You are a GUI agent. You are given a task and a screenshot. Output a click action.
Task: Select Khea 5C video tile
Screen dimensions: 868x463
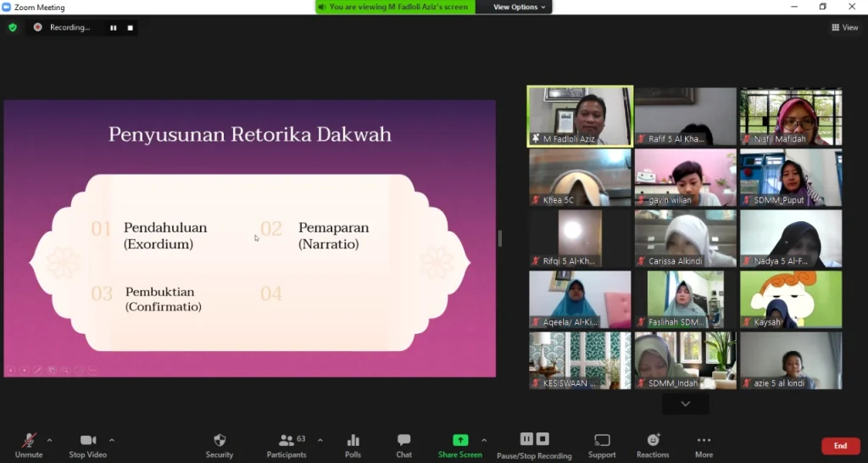[580, 177]
